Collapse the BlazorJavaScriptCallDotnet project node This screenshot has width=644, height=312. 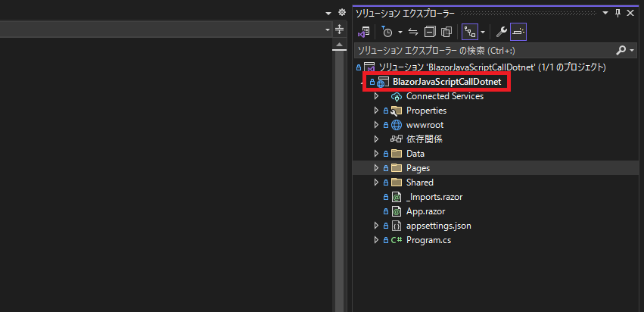pos(362,82)
